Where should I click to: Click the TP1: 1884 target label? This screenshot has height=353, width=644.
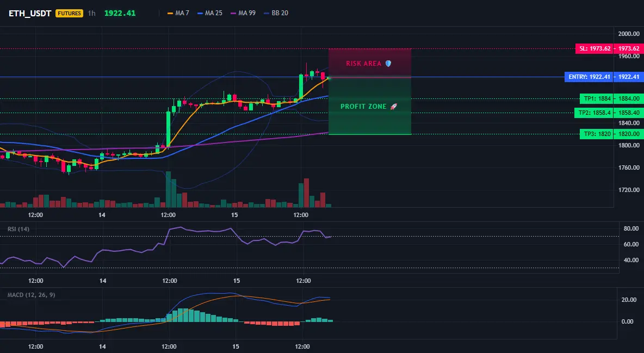pyautogui.click(x=596, y=98)
